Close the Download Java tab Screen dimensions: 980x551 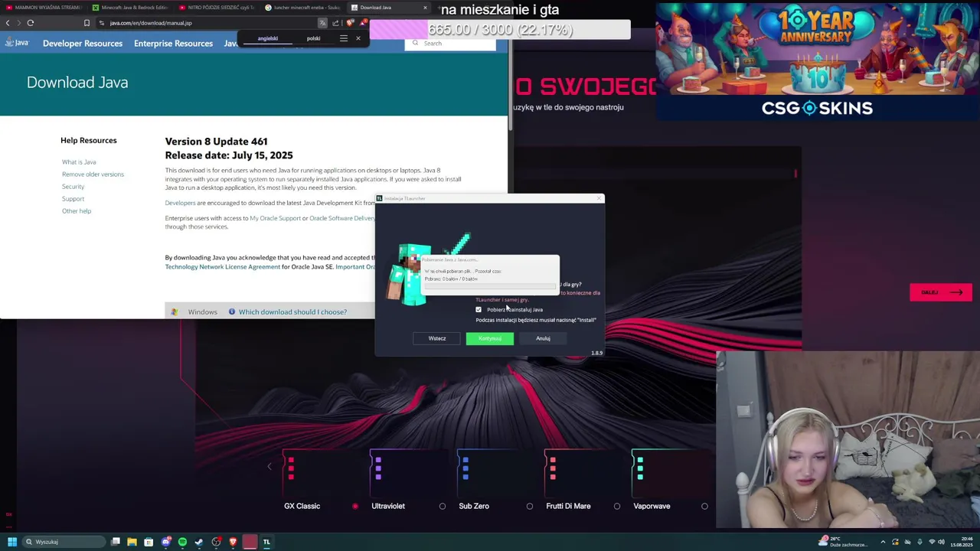coord(425,7)
